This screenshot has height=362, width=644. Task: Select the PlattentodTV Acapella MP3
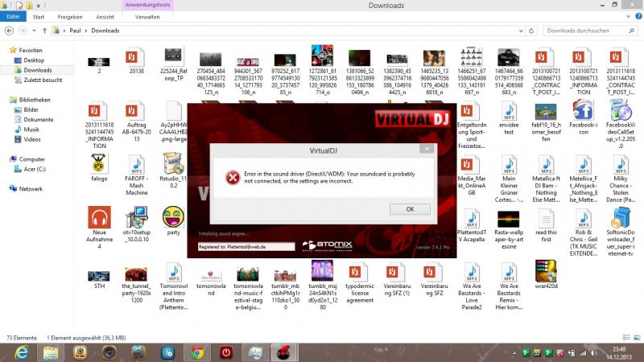coord(472,225)
